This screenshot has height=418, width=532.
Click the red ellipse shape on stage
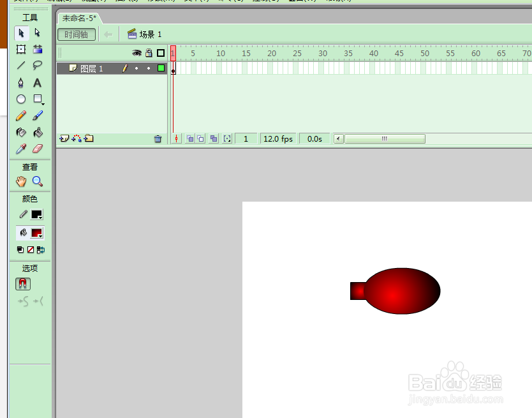402,290
